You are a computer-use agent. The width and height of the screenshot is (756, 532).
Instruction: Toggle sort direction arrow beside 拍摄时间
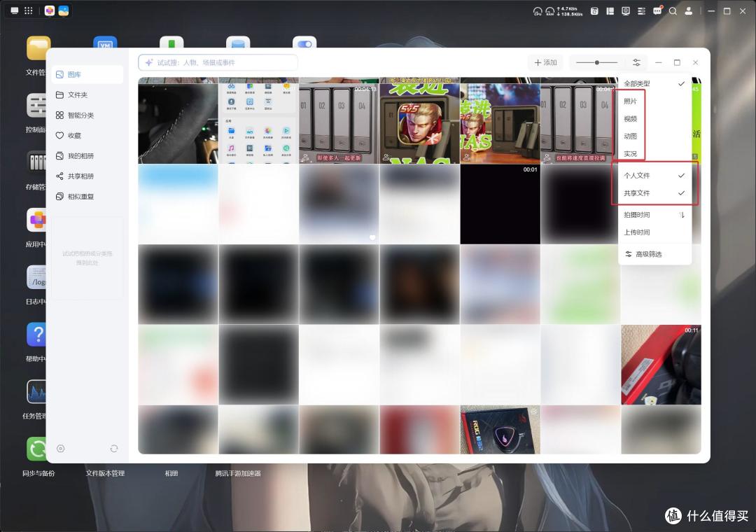pyautogui.click(x=682, y=215)
